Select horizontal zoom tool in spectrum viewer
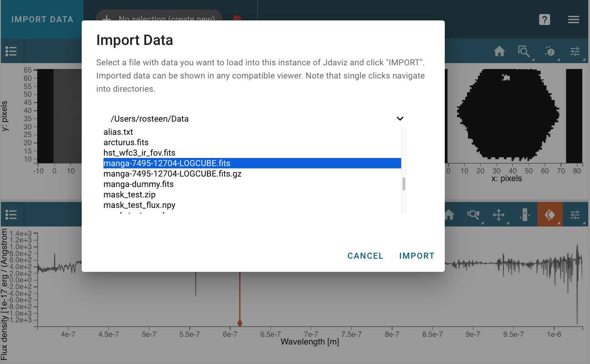This screenshot has height=364, width=590. coord(474,215)
